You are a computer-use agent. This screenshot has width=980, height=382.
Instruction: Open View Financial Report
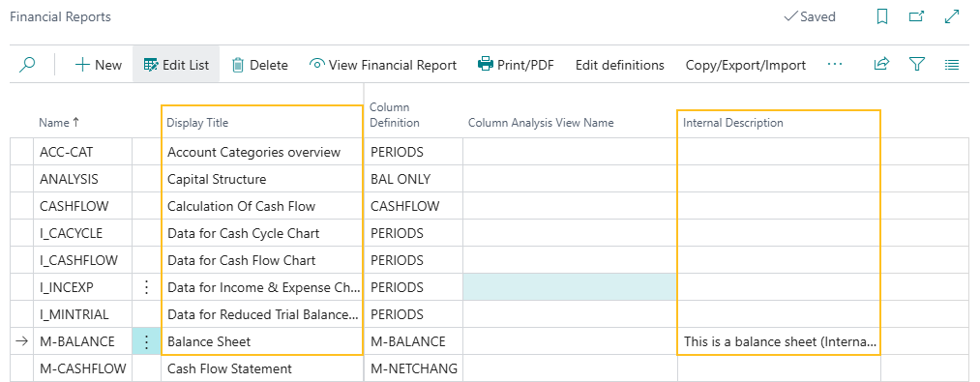point(383,65)
